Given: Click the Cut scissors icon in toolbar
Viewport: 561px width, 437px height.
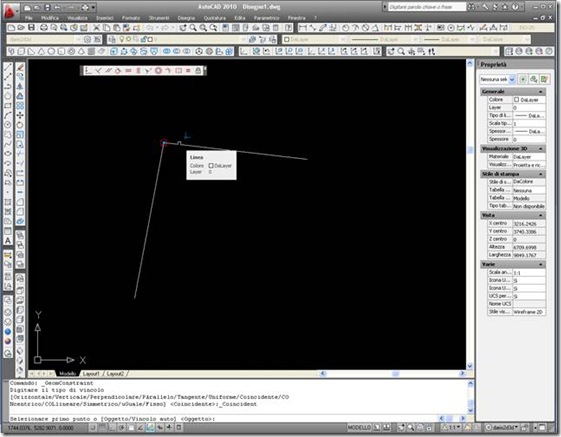Looking at the screenshot, I should point(96,28).
